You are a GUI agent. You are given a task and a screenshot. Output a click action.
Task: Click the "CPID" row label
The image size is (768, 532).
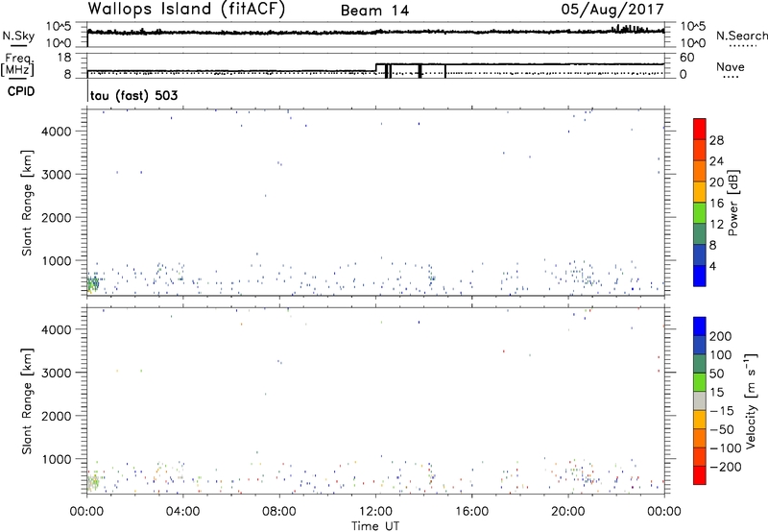(x=21, y=91)
